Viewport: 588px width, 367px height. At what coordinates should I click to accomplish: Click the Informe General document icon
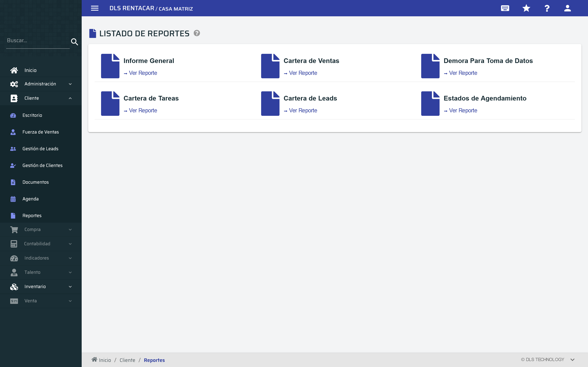pos(110,66)
